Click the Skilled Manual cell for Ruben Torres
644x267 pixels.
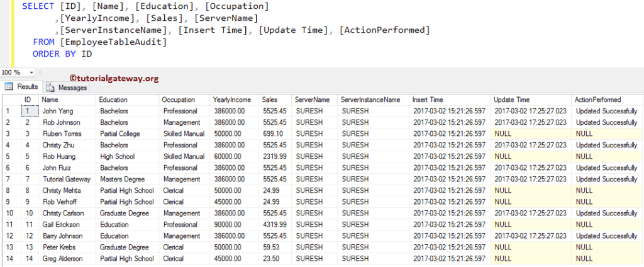(x=184, y=133)
